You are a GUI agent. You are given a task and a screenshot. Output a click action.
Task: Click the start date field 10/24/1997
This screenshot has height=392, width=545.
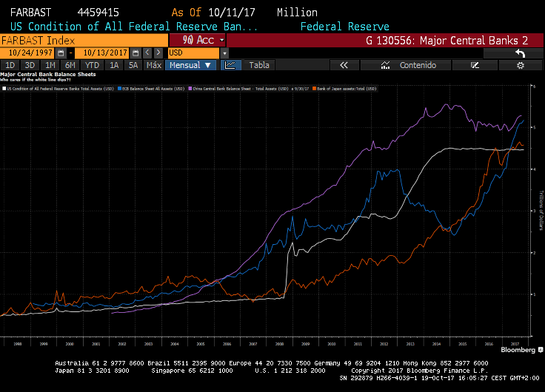(x=28, y=53)
